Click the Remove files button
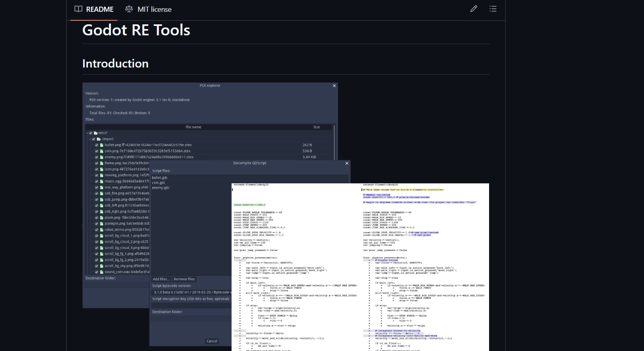The width and height of the screenshot is (644, 351). (x=184, y=279)
